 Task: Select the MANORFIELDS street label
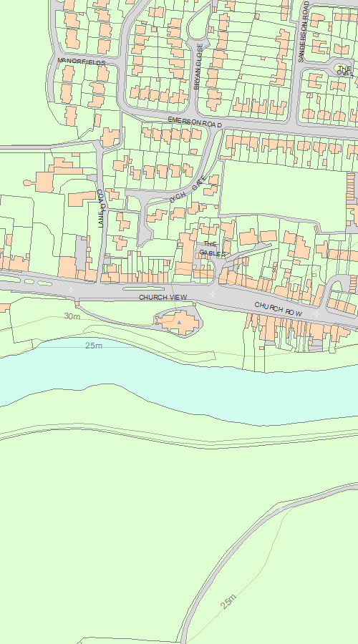82,62
